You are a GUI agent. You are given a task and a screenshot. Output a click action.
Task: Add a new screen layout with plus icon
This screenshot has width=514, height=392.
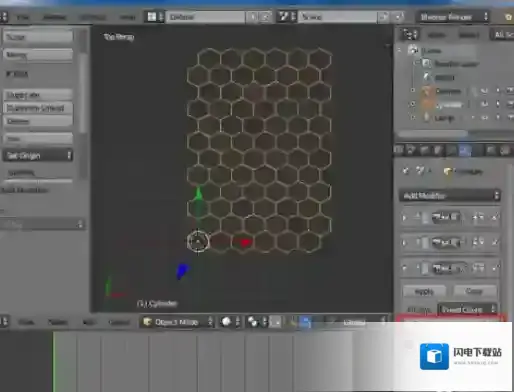(x=253, y=17)
